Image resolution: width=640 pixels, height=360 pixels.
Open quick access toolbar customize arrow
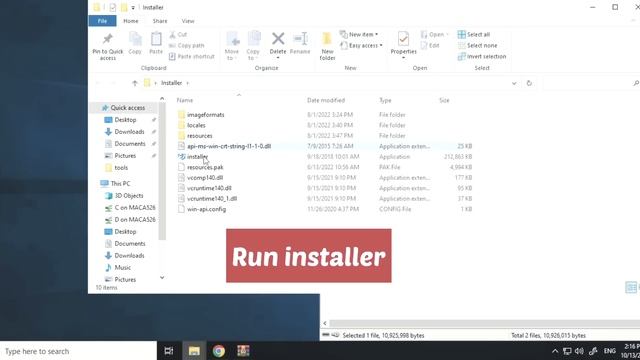[x=133, y=8]
